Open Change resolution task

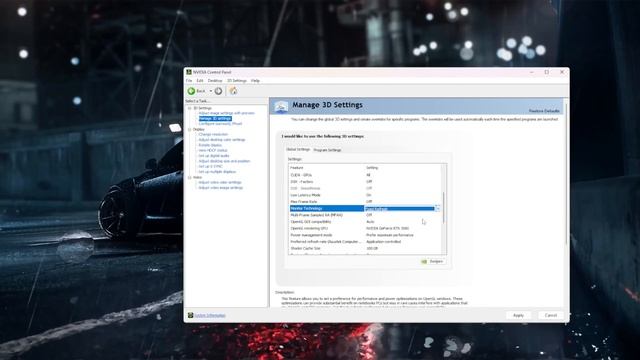pos(213,134)
